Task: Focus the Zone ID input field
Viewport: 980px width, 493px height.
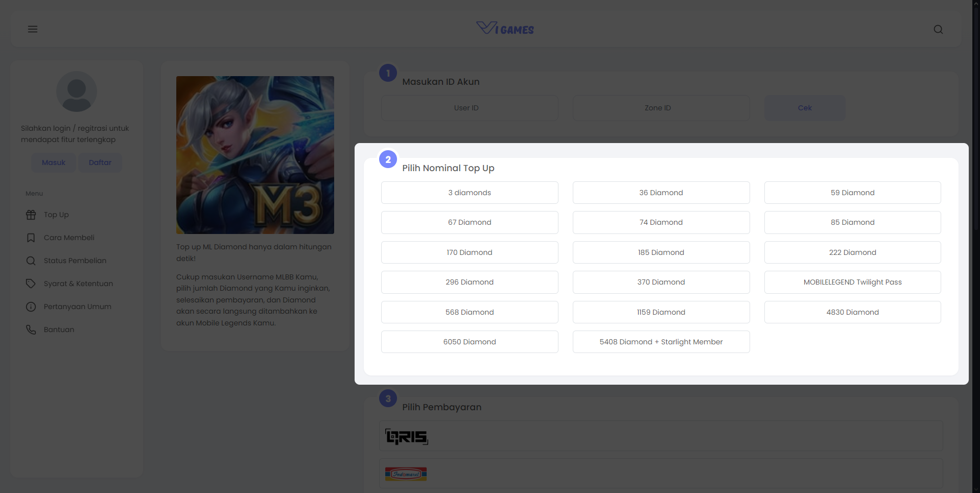Action: [x=661, y=108]
